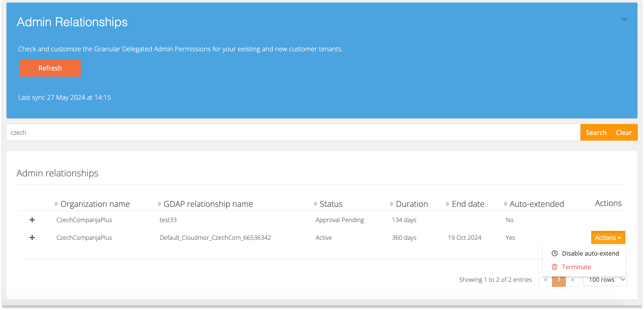
Task: Click the Organization name sort icon
Action: (x=56, y=203)
